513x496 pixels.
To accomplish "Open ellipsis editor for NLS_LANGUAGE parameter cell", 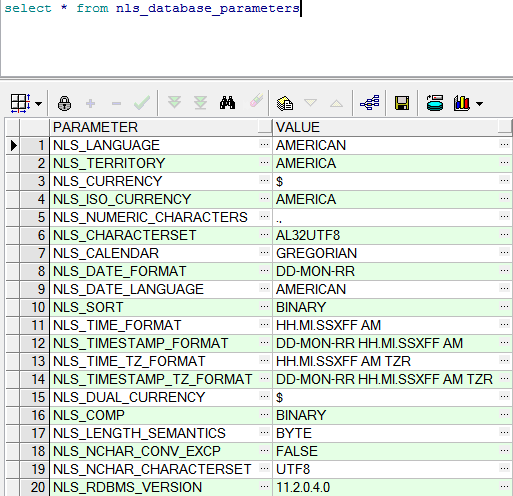I will point(264,145).
